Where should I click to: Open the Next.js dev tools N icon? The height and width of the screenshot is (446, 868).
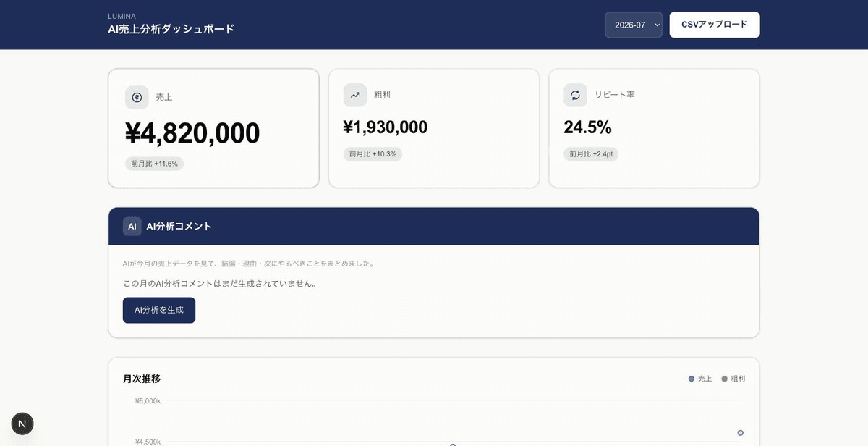[22, 424]
